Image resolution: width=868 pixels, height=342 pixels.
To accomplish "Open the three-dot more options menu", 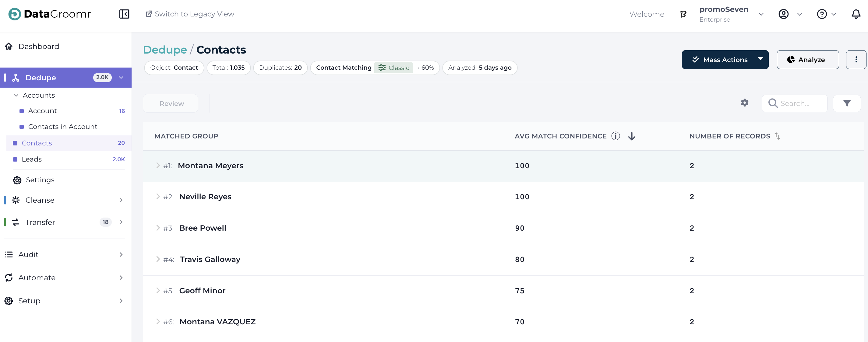I will (x=856, y=60).
